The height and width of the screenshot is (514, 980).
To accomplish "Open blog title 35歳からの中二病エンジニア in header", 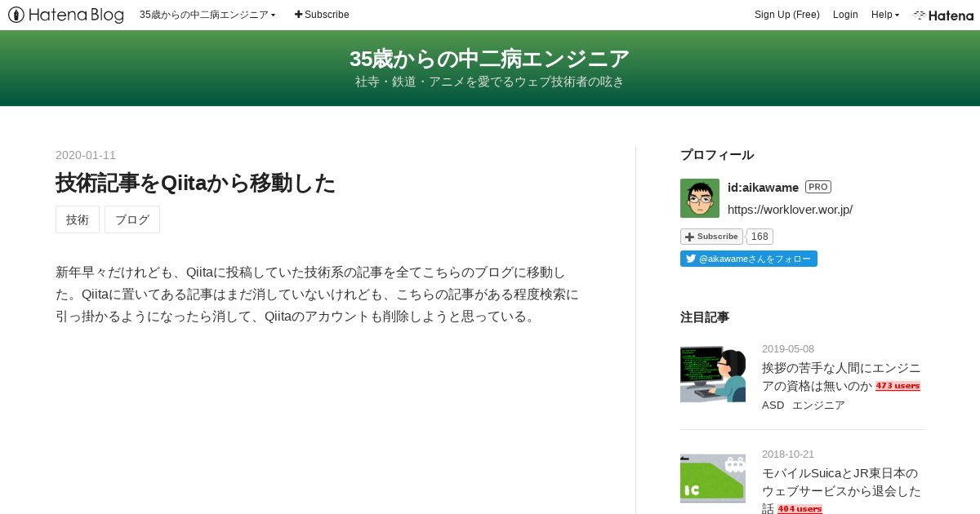I will (x=489, y=59).
